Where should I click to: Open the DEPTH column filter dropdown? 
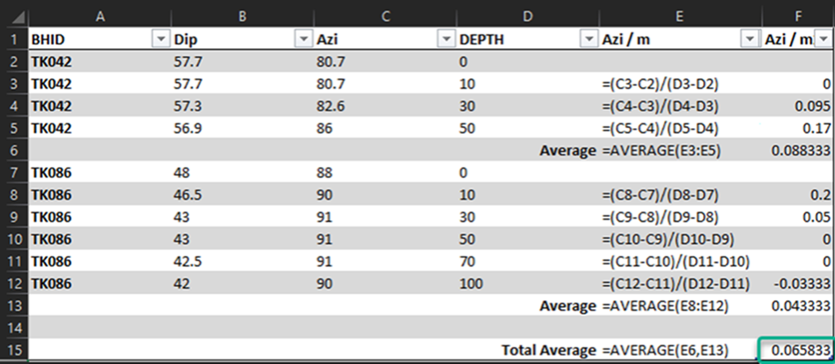(588, 39)
